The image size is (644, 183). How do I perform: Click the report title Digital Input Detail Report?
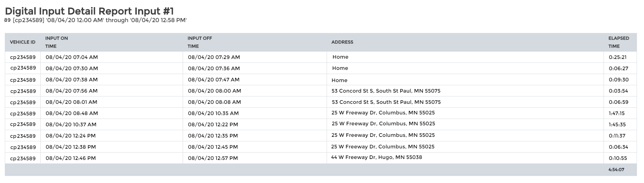tap(89, 11)
